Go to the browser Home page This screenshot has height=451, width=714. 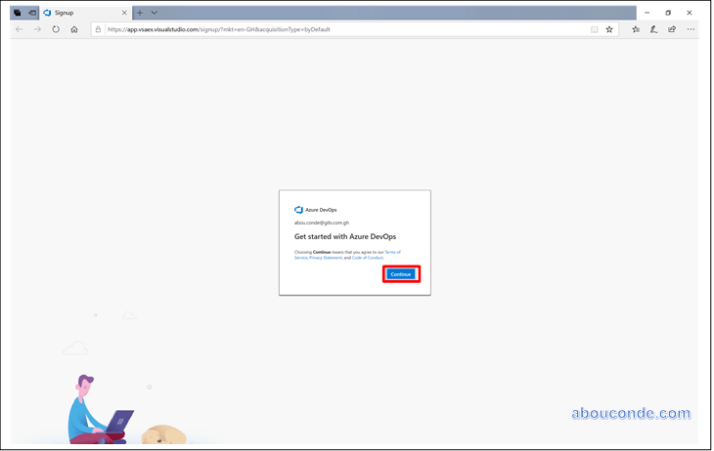click(74, 29)
